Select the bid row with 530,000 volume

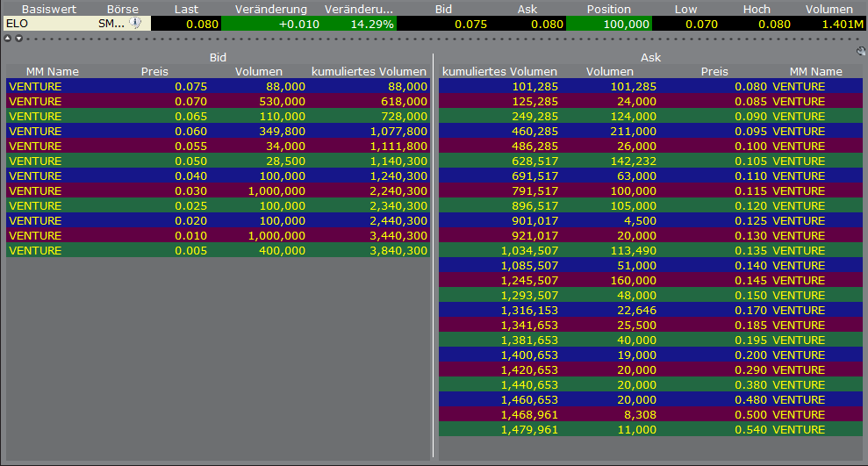coord(218,102)
